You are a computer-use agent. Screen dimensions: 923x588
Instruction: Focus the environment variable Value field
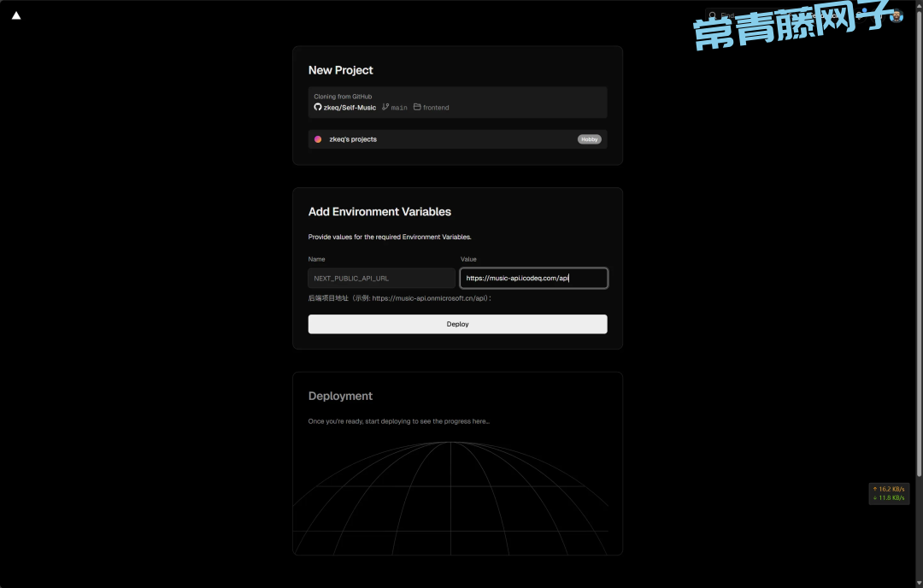[x=533, y=278]
